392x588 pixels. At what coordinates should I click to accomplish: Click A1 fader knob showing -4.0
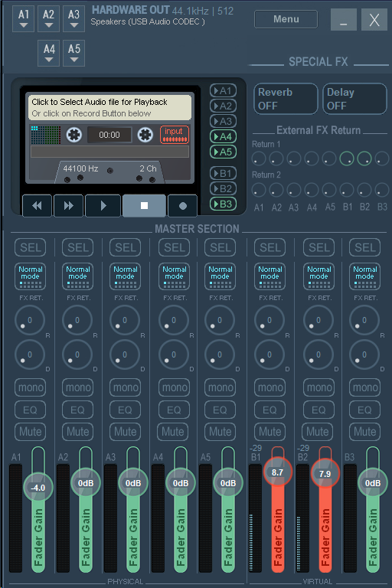click(38, 488)
